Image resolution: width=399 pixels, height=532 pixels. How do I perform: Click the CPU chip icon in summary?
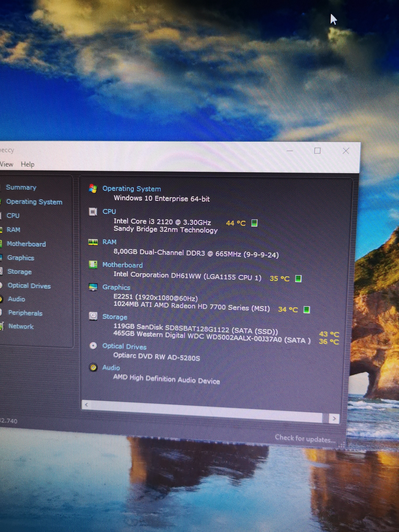point(93,212)
